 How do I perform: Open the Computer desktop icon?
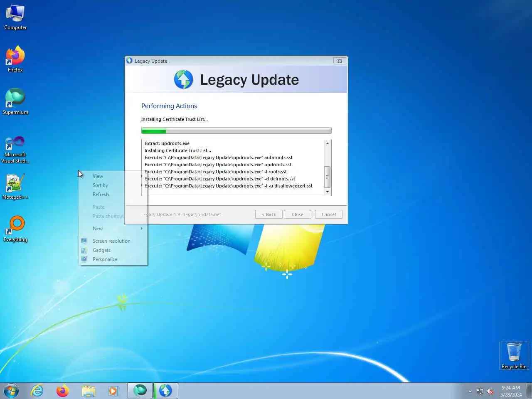pyautogui.click(x=15, y=17)
